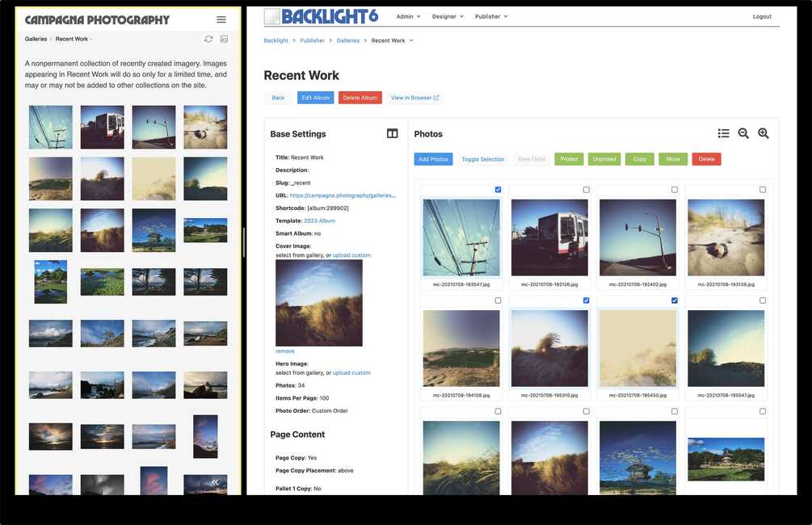Screen dimensions: 812x525
Task: Click Edit Album button
Action: pos(315,98)
